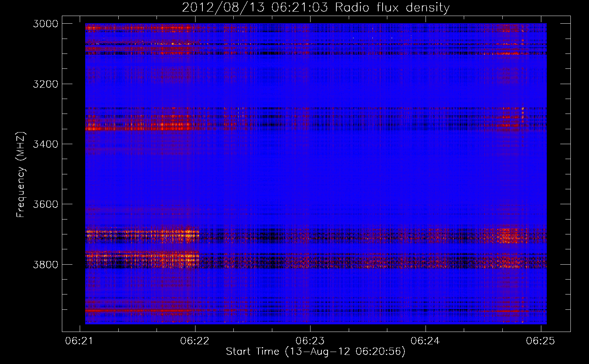
Task: Click the '3200' frequency axis label
Action: click(x=46, y=84)
